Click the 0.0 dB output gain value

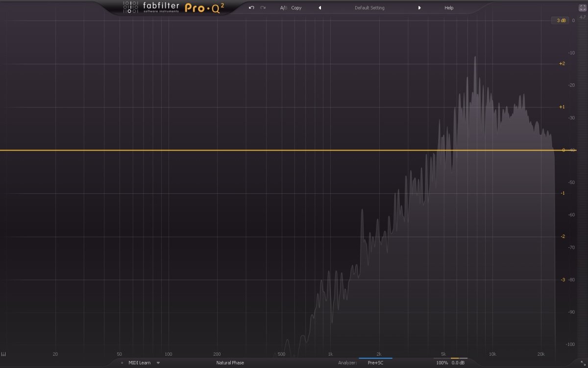[x=458, y=363]
